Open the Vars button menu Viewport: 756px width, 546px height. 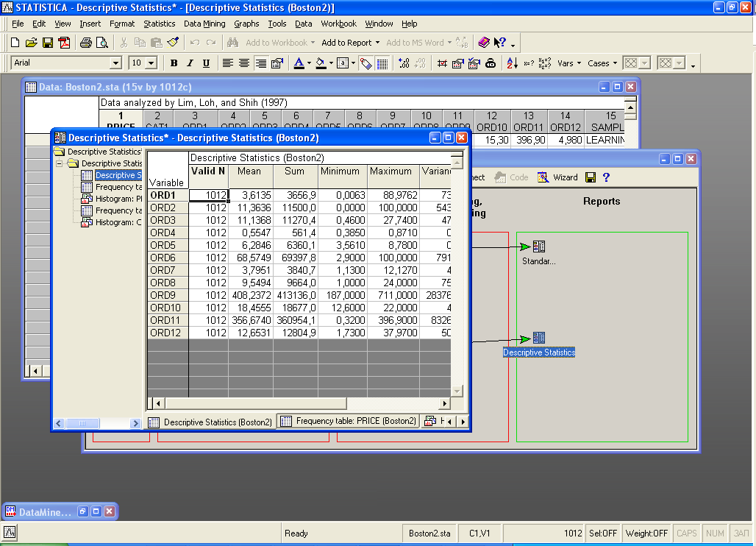point(568,63)
